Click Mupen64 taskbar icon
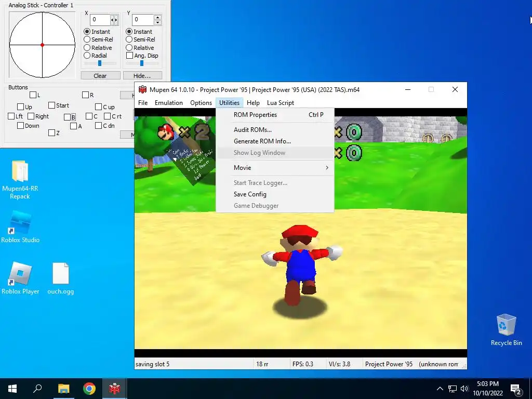Viewport: 532px width, 399px height. click(115, 389)
